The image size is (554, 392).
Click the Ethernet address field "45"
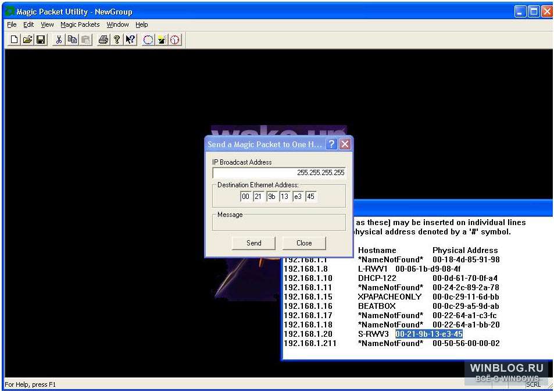point(311,197)
